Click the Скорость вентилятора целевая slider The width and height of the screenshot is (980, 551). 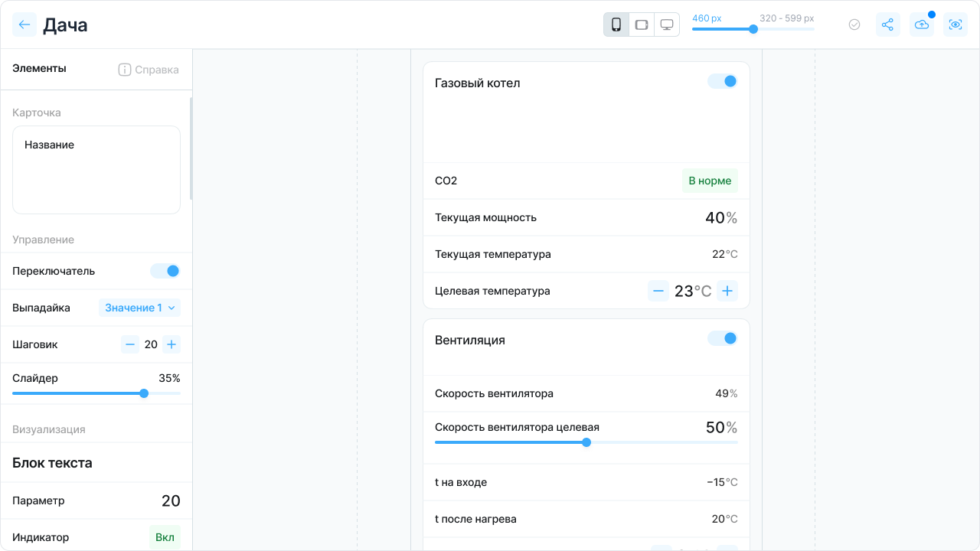586,442
